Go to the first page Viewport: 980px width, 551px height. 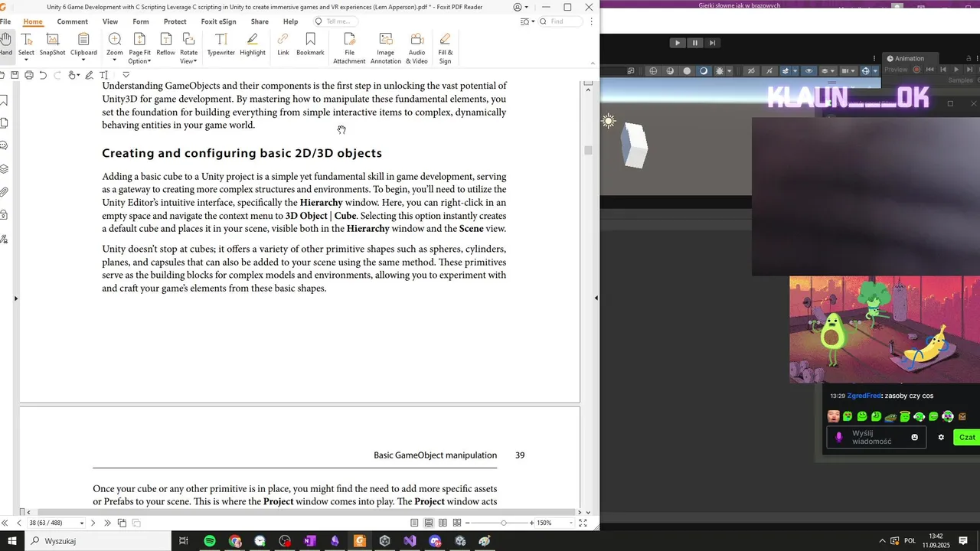[x=5, y=523]
